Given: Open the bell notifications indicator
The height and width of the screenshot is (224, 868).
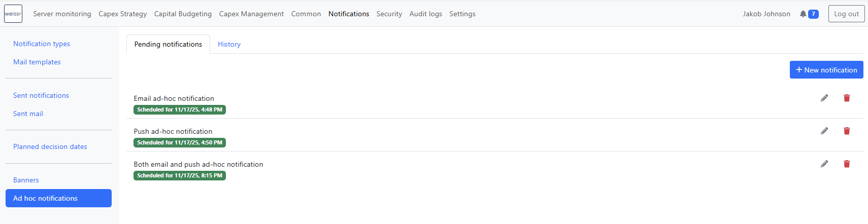Looking at the screenshot, I should (x=809, y=14).
